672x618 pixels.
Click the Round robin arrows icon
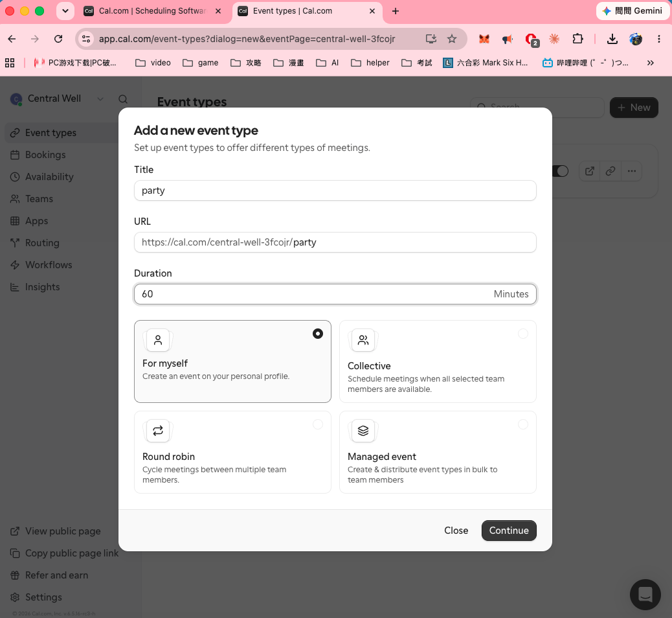click(158, 431)
